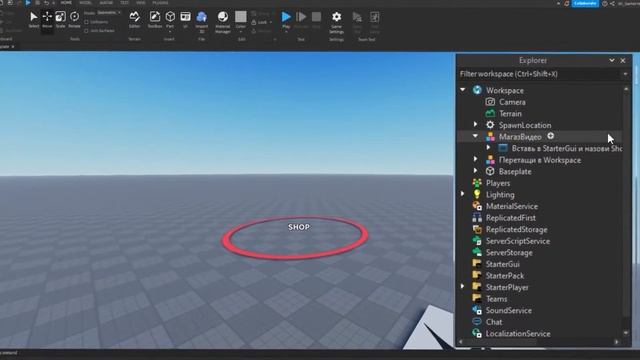Expand the 'Перетащи в Workspace' model
640x360 pixels.
point(475,159)
